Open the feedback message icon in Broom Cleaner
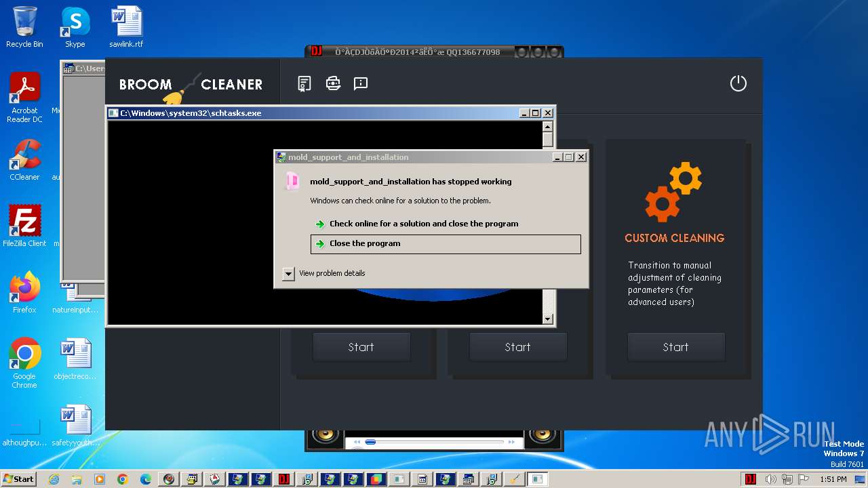The width and height of the screenshot is (868, 488). pos(361,83)
